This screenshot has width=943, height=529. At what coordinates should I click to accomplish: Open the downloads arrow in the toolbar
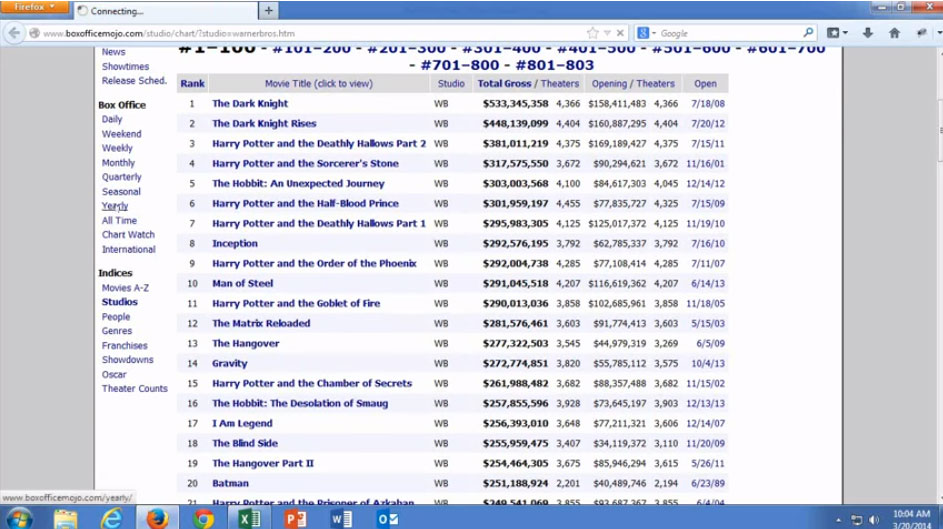tap(867, 33)
